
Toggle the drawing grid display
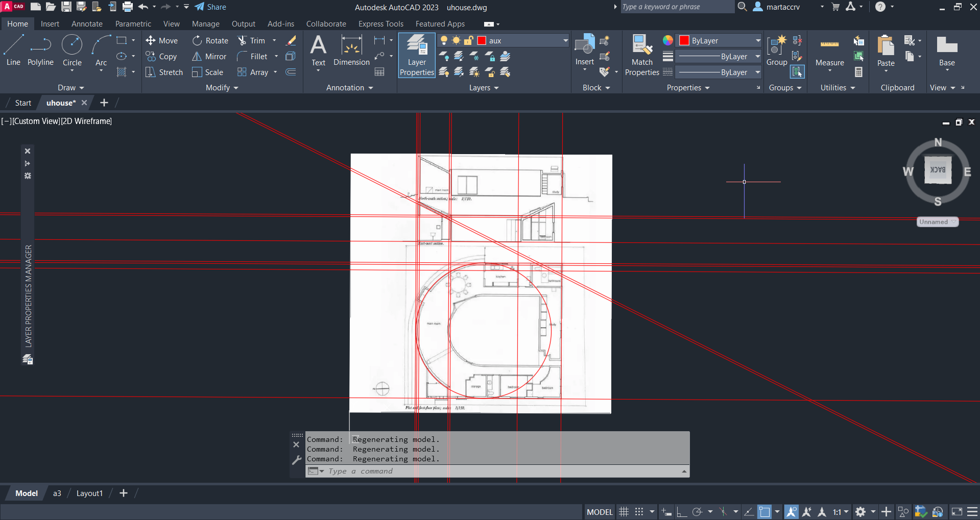624,512
